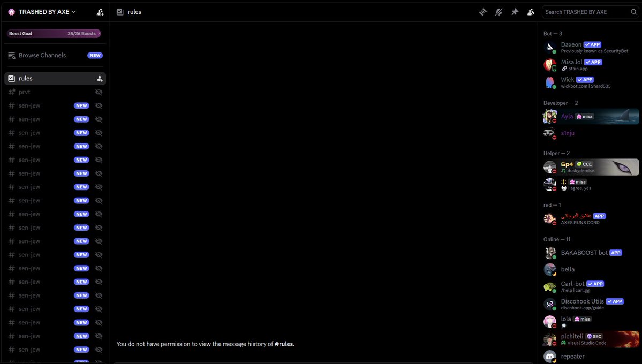Click the APP badge next to BAKABOOST bot
This screenshot has height=364, width=642.
(x=615, y=253)
